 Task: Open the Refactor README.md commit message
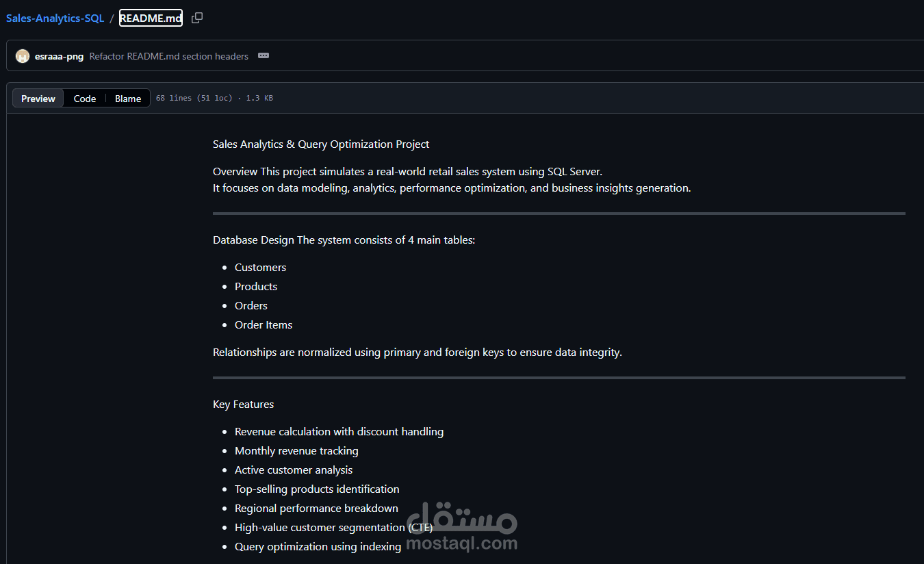pos(169,56)
